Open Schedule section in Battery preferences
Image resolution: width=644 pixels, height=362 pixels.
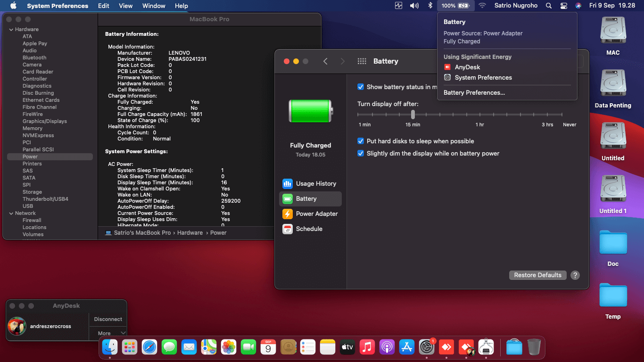[x=310, y=229]
